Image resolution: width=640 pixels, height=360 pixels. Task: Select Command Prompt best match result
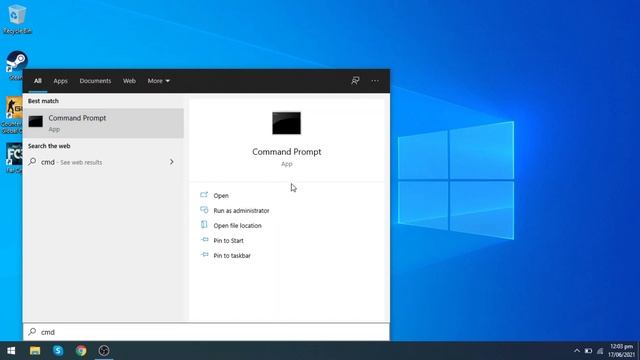click(103, 123)
